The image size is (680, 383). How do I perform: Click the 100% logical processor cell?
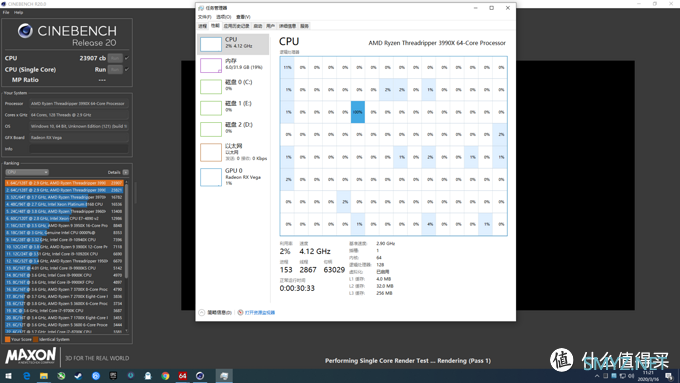point(358,112)
